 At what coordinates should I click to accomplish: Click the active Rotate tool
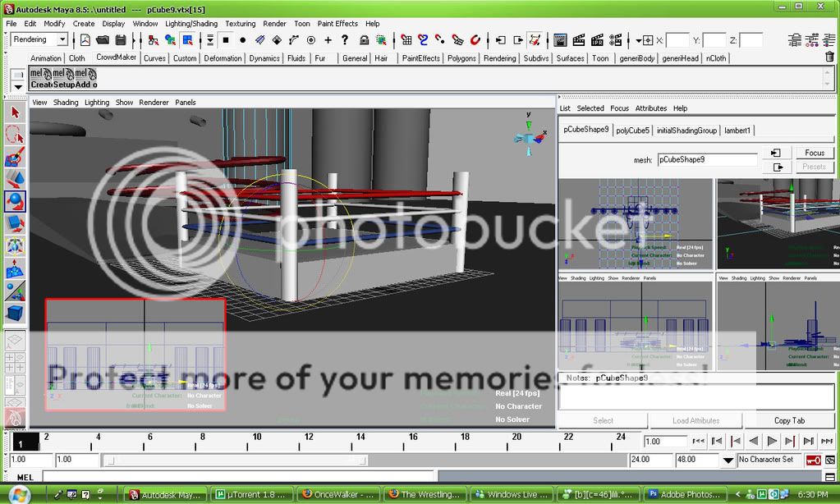15,202
